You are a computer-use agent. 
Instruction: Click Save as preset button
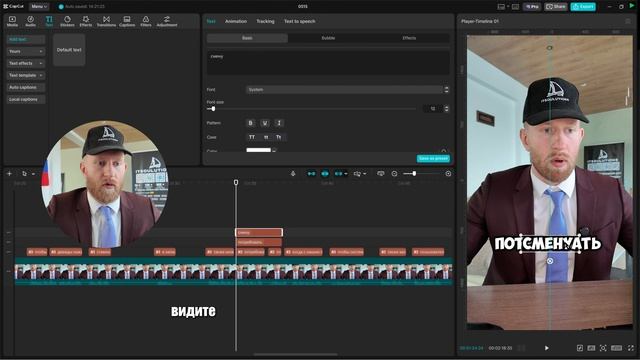tap(433, 158)
